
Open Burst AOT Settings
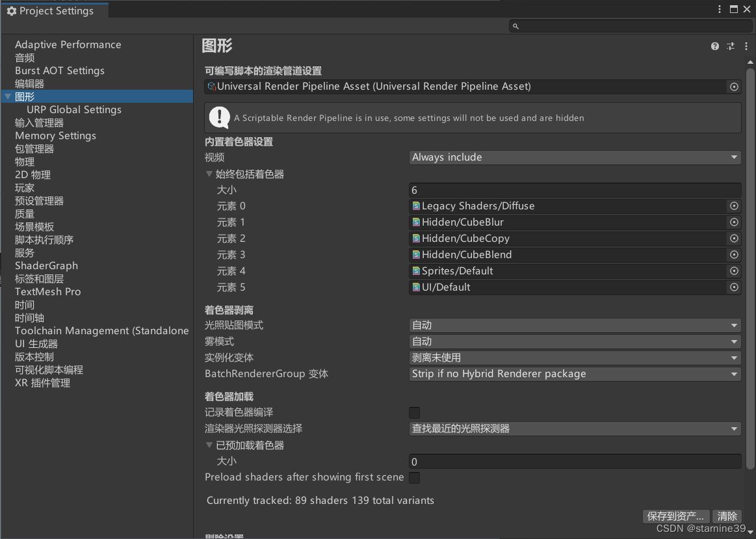60,71
